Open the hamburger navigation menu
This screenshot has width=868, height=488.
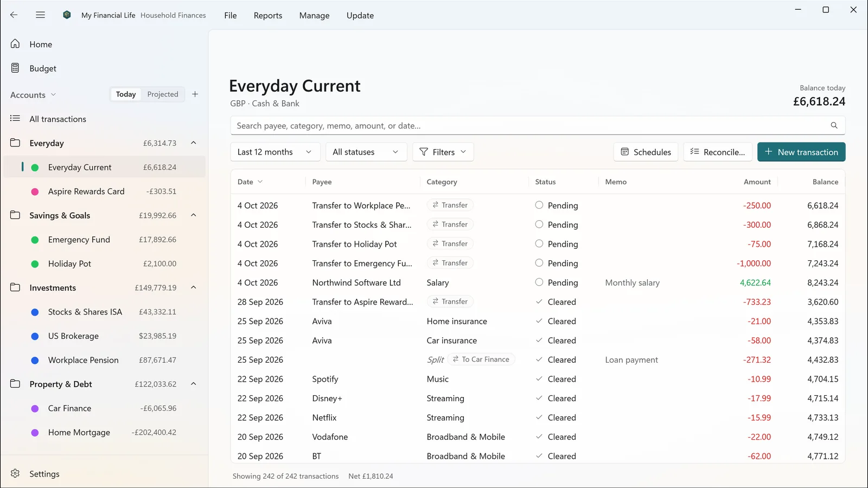(x=40, y=15)
